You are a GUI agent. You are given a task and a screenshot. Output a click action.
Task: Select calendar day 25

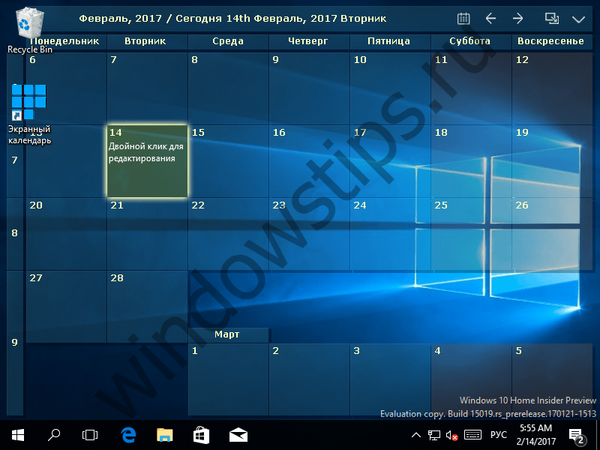(471, 234)
